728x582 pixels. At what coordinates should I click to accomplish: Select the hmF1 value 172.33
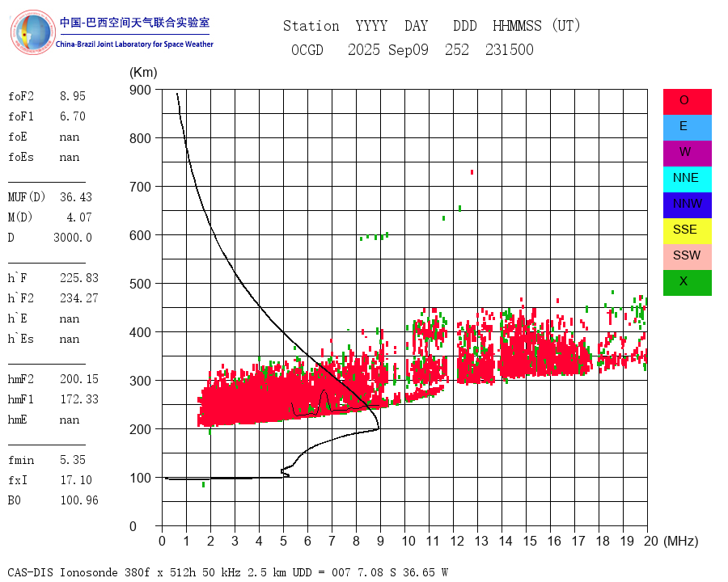tap(79, 399)
